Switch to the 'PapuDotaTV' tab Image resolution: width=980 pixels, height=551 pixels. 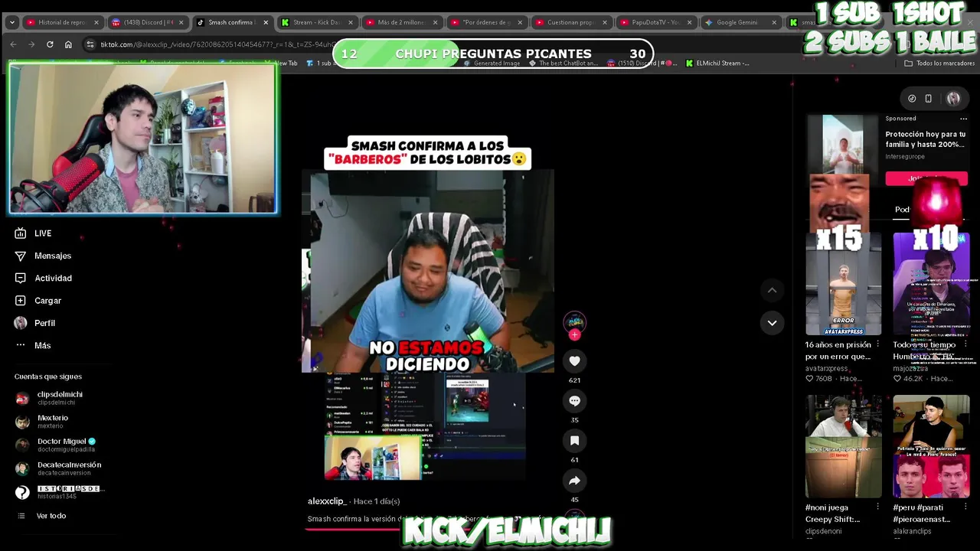click(x=655, y=22)
